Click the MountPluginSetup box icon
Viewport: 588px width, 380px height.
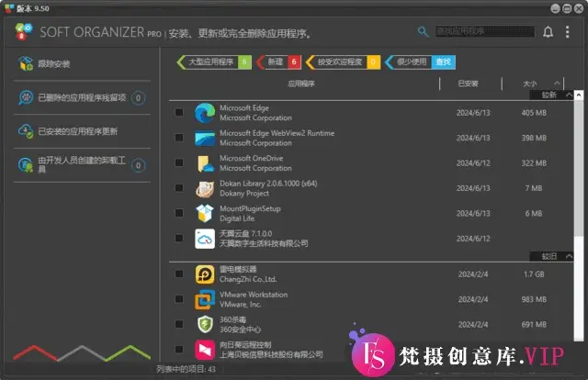tap(205, 213)
